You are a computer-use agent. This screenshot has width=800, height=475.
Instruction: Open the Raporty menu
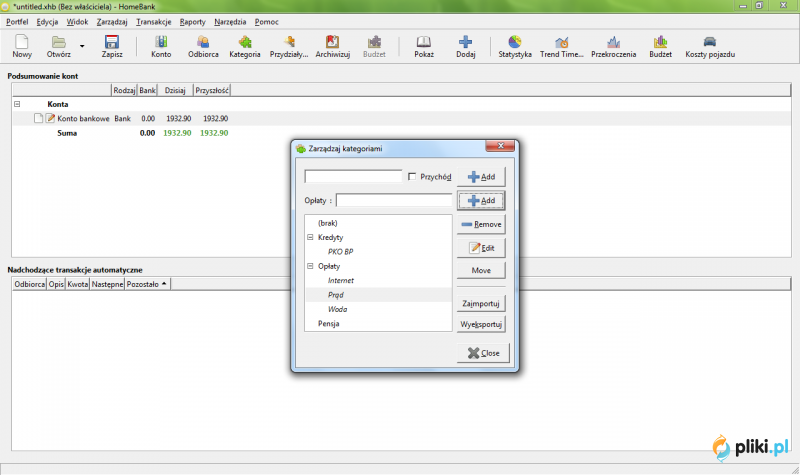192,22
